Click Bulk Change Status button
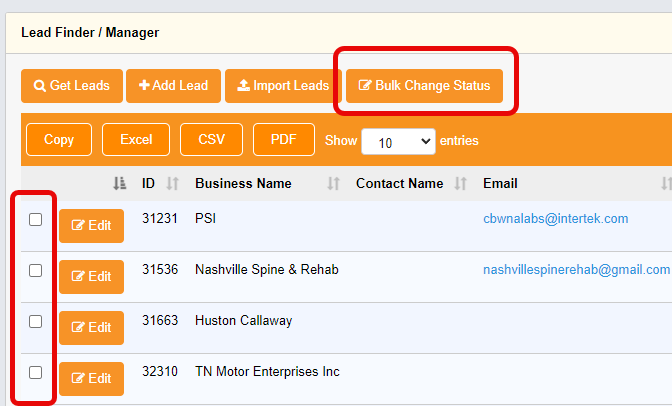This screenshot has height=406, width=672. tap(424, 86)
